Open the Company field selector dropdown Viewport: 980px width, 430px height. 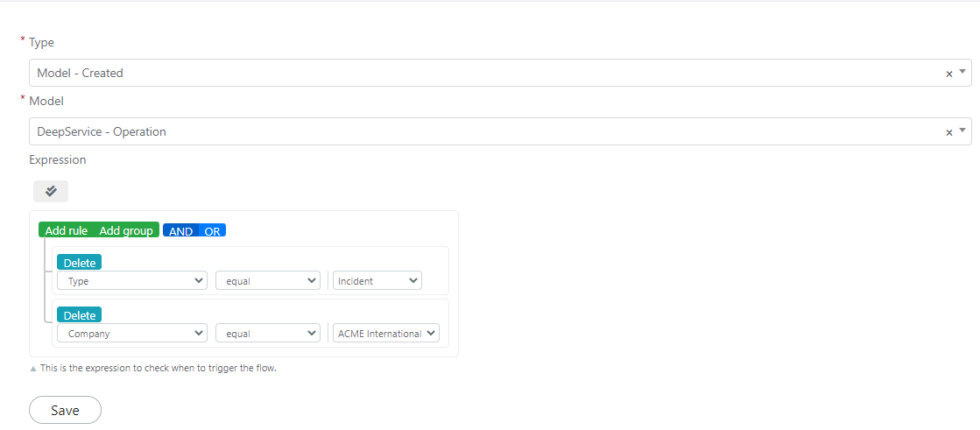tap(132, 333)
